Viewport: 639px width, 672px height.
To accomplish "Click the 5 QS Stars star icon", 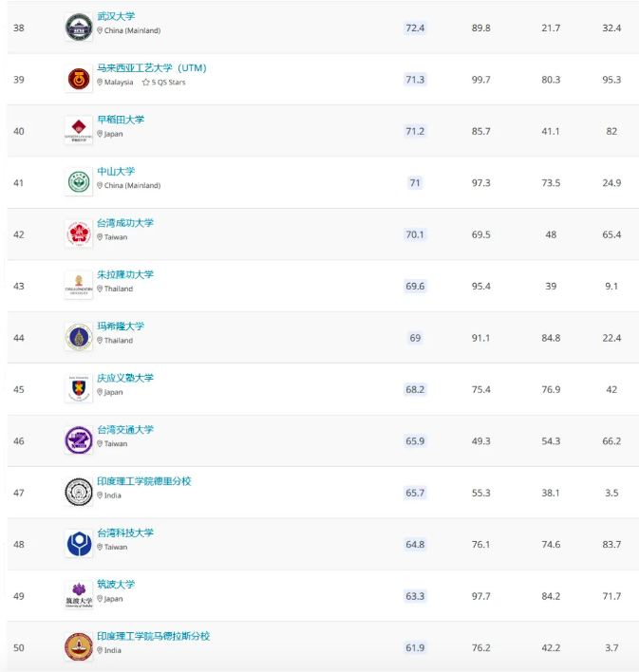I will [146, 83].
